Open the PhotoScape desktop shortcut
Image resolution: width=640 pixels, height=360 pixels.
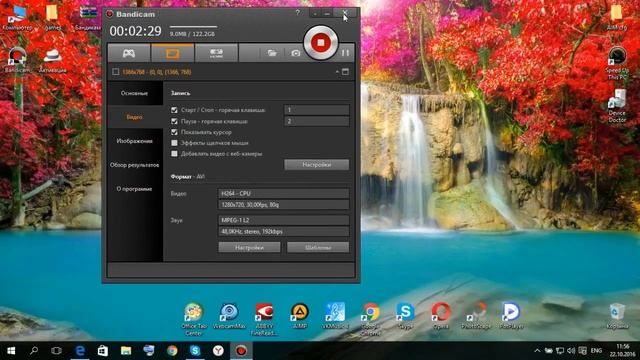476,316
